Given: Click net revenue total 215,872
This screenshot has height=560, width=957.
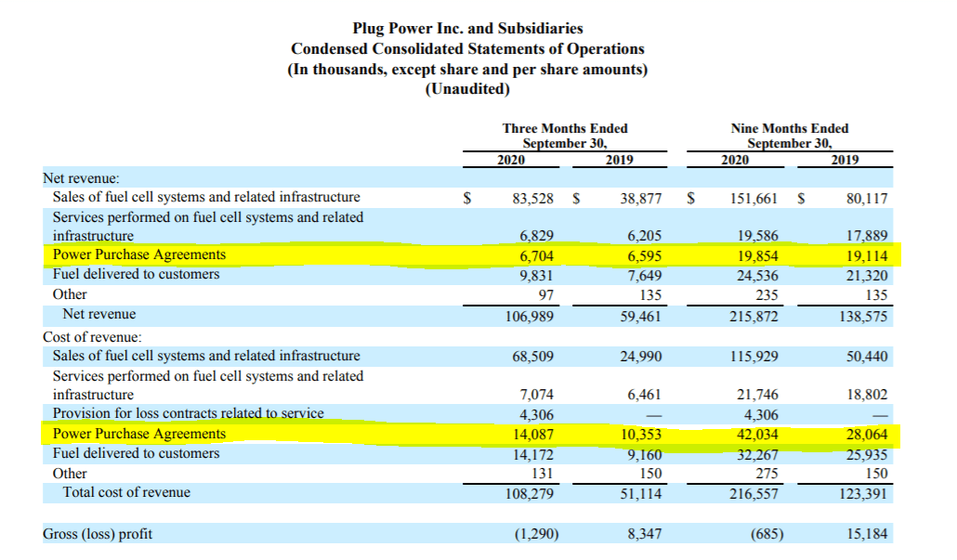Looking at the screenshot, I should click(x=754, y=316).
